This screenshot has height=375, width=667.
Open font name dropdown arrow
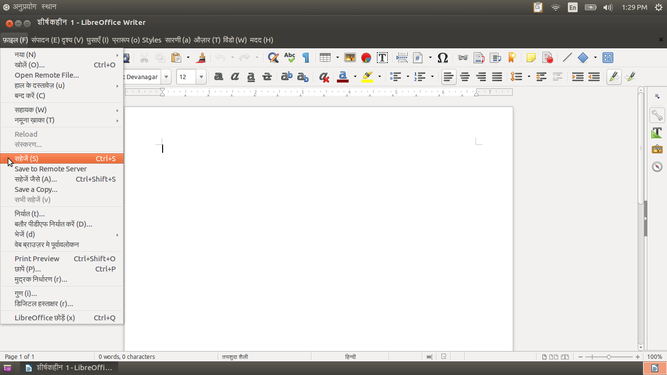pos(166,77)
